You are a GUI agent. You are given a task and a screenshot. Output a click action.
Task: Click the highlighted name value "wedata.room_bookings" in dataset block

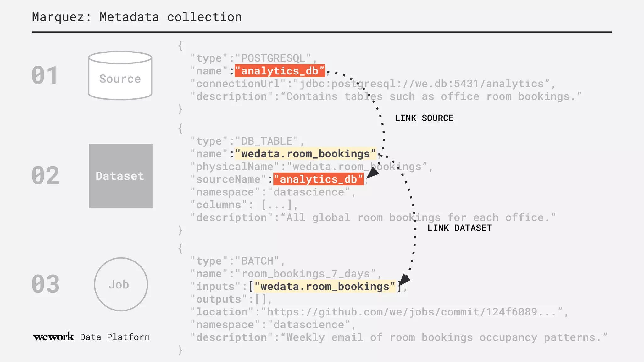click(305, 154)
